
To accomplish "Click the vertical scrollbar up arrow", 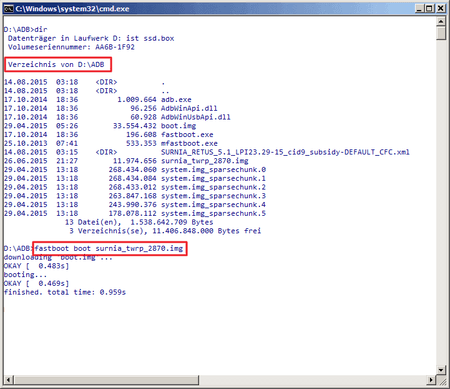I will (x=441, y=22).
